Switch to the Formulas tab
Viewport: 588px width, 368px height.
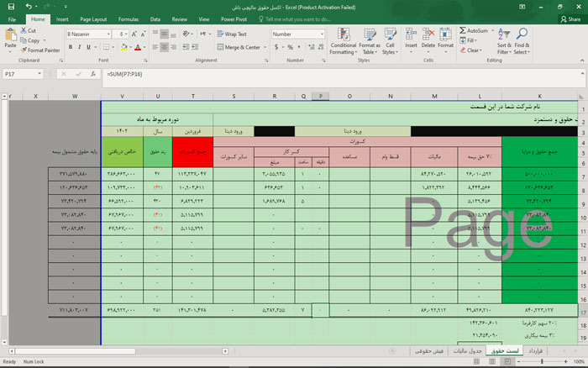[x=129, y=19]
